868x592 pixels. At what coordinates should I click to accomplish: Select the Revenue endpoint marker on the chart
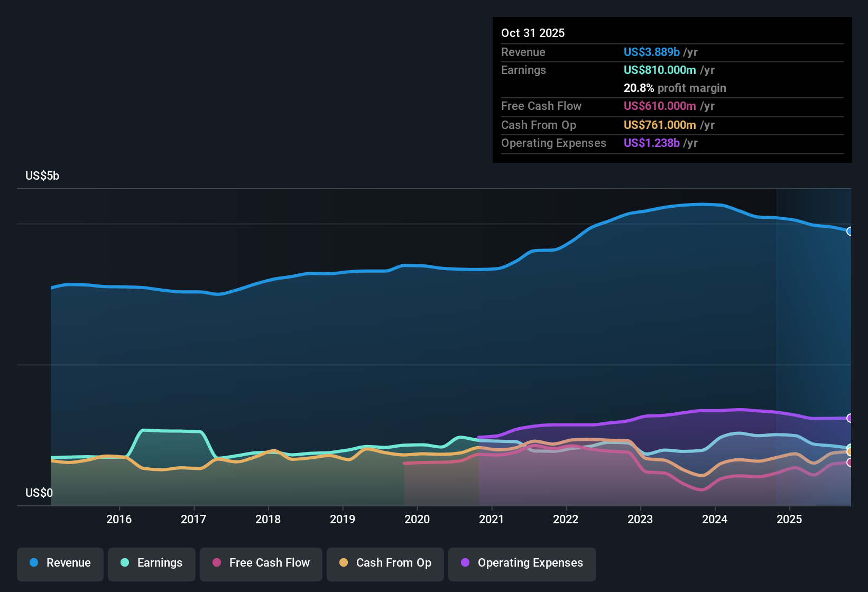point(850,231)
